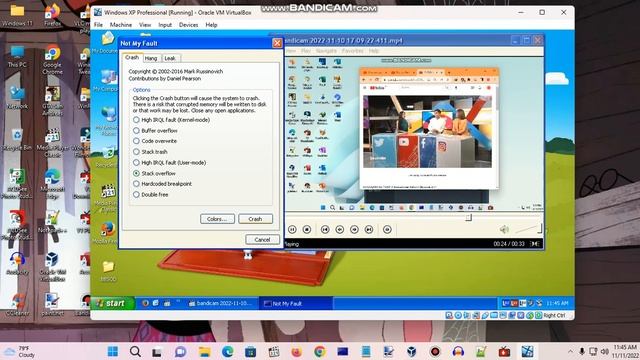This screenshot has width=640, height=360.
Task: Open the paint.net desktop shortcut
Action: [x=52, y=304]
